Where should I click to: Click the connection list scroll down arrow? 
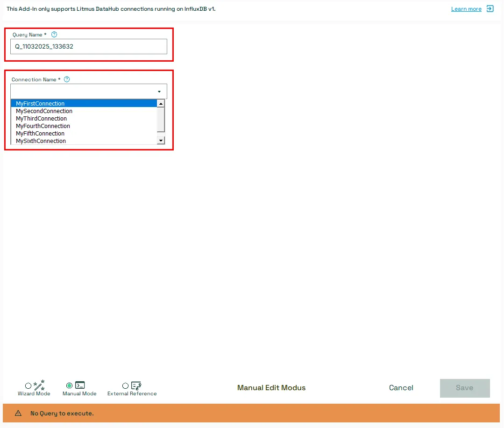(161, 141)
